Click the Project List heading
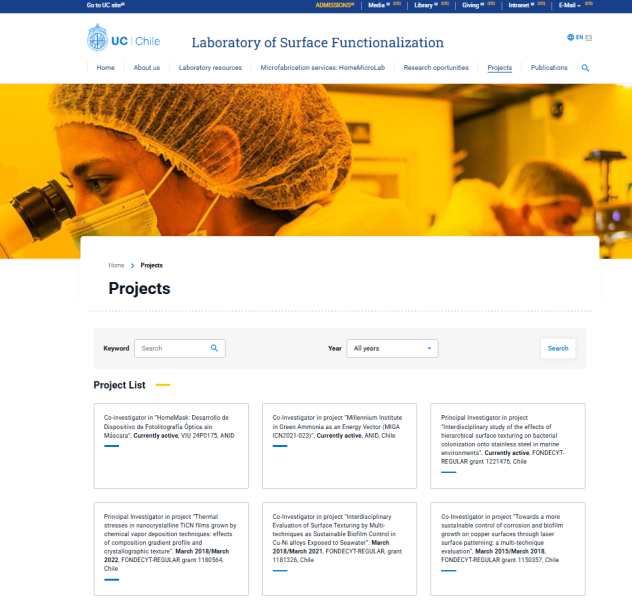Image resolution: width=632 pixels, height=600 pixels. point(119,385)
